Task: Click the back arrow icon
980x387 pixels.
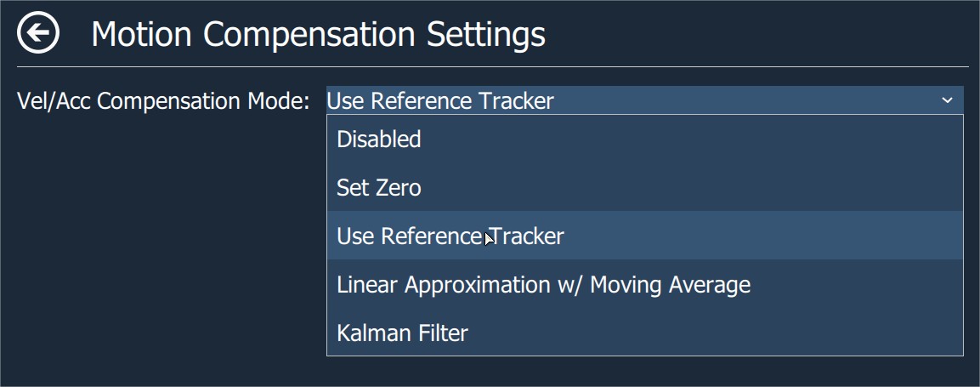Action: [38, 34]
